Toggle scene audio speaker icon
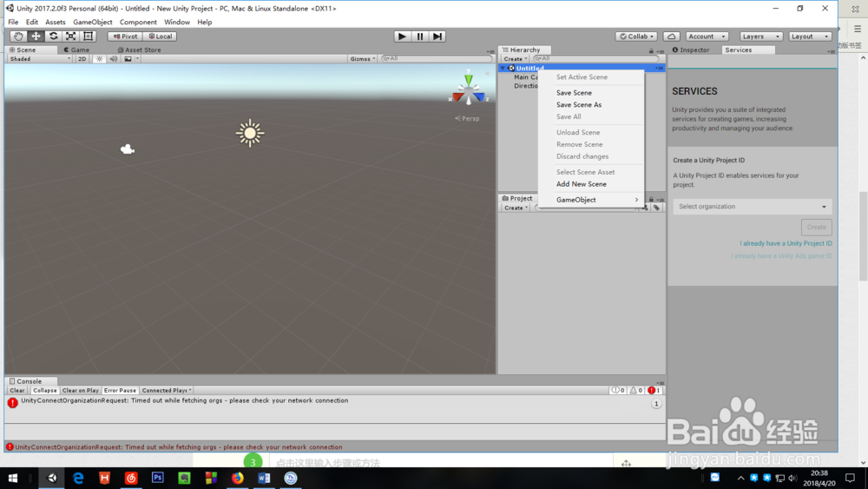 point(114,59)
